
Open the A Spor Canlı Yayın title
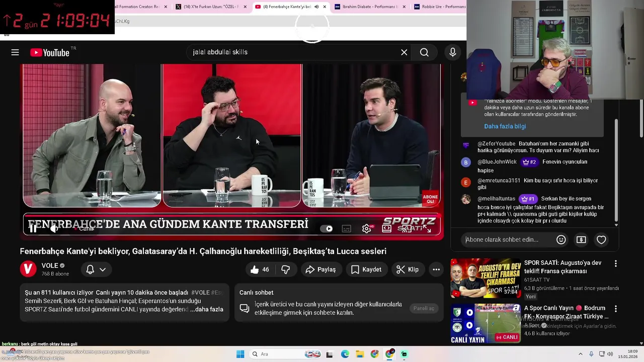click(567, 312)
